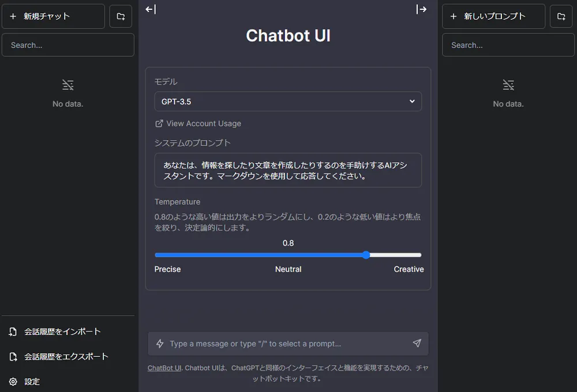Add a new chat folder icon
The image size is (577, 392).
(x=121, y=16)
